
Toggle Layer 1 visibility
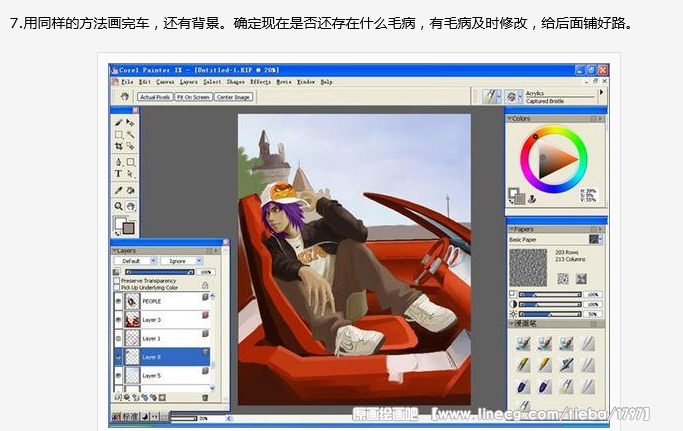[118, 338]
